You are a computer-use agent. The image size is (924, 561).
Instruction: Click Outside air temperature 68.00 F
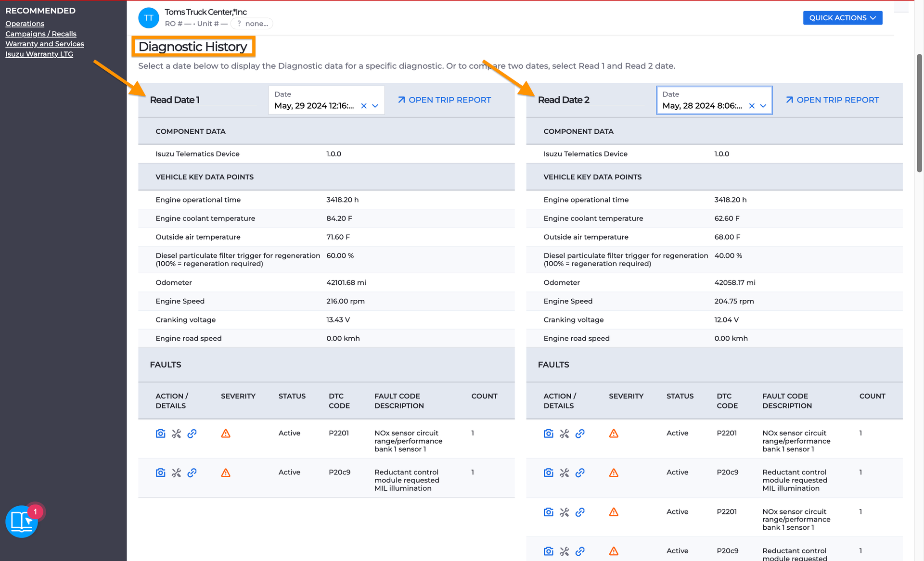(x=727, y=237)
